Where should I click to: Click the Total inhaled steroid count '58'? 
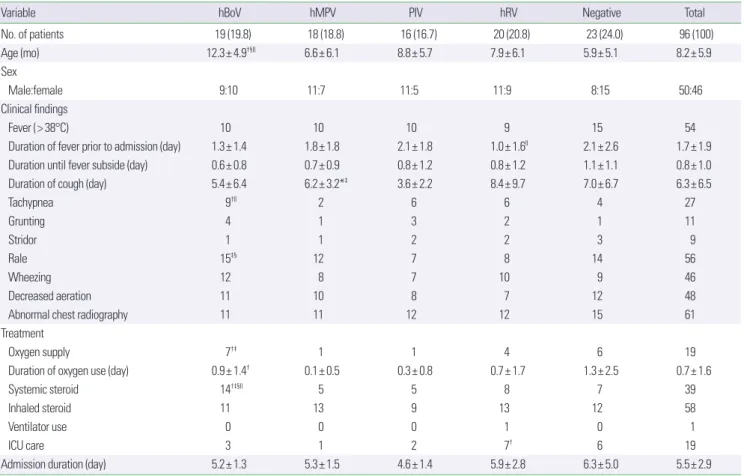pos(690,408)
